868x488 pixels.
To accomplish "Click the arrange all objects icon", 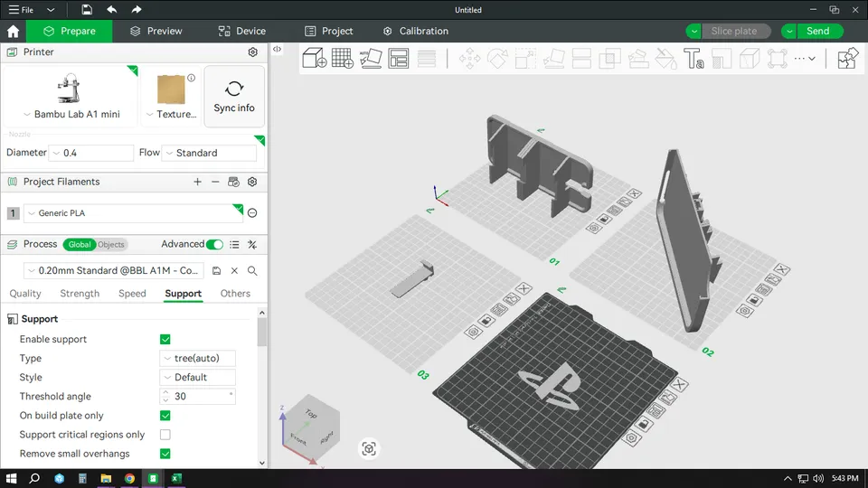I will pyautogui.click(x=398, y=58).
